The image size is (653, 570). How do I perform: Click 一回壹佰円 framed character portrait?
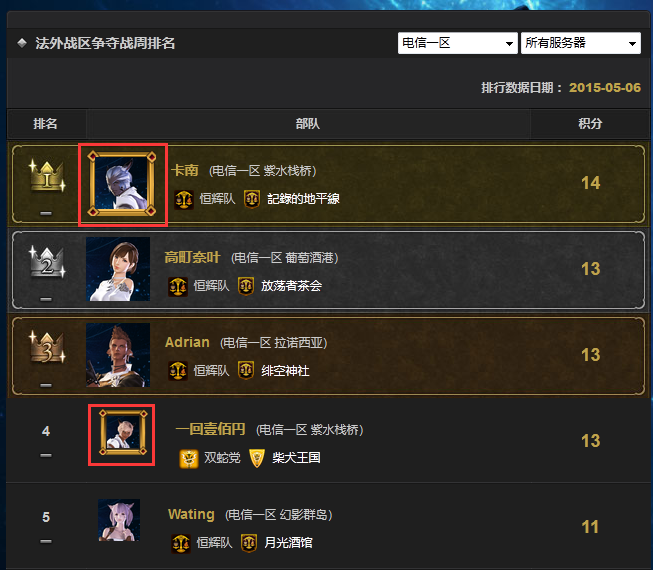[x=123, y=433]
